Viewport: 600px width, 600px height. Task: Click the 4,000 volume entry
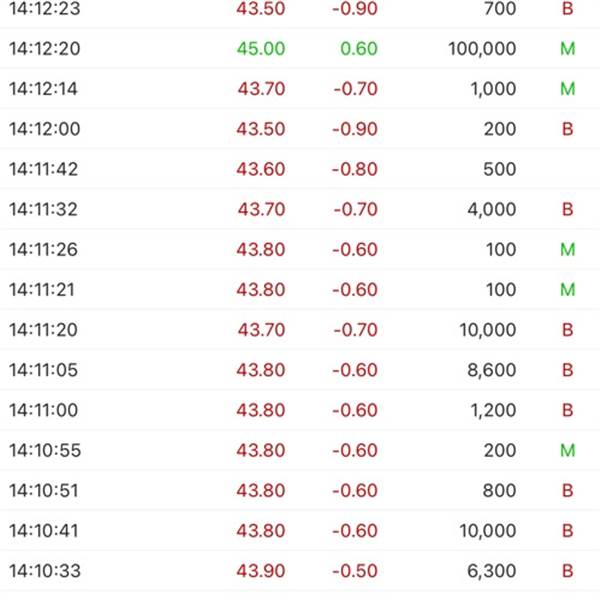coord(490,209)
